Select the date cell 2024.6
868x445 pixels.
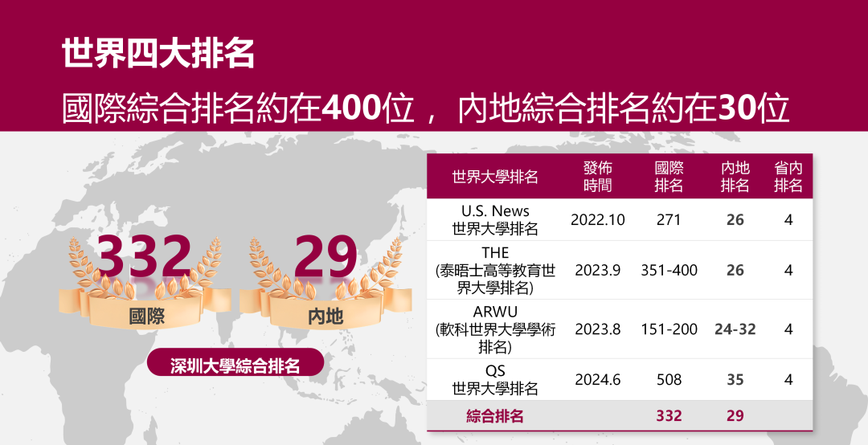597,380
